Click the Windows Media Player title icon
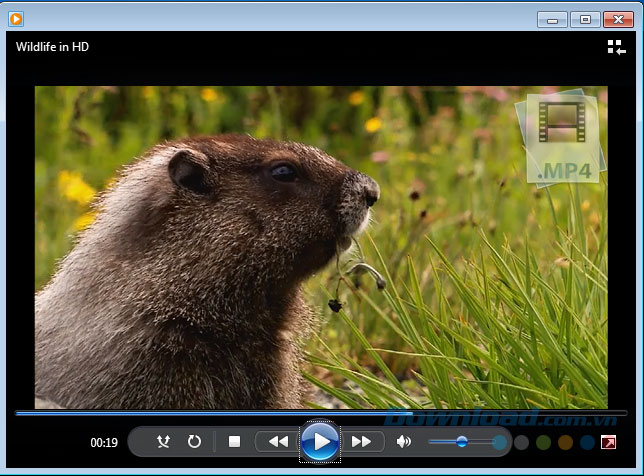 coord(16,18)
